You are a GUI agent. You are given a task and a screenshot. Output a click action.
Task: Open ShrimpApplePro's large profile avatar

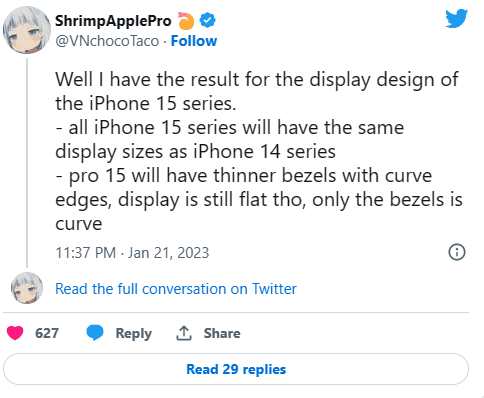point(27,30)
